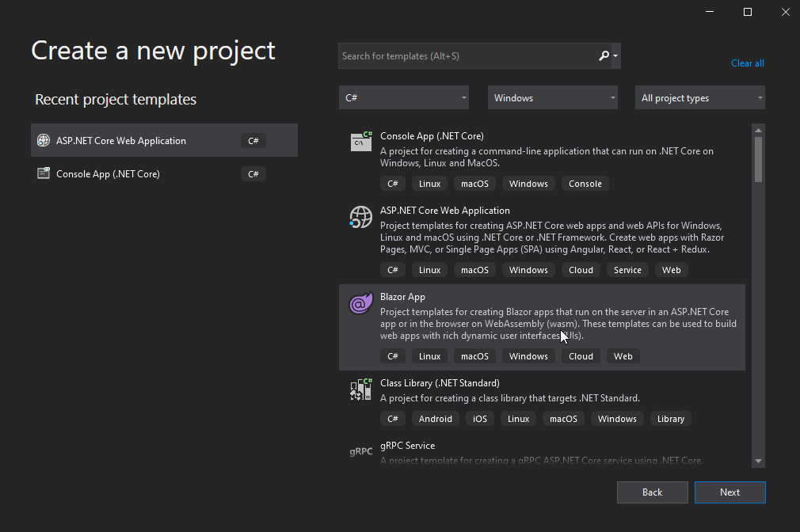Viewport: 800px width, 532px height.
Task: Select recent template Console App (.NET Core)
Action: coord(164,173)
